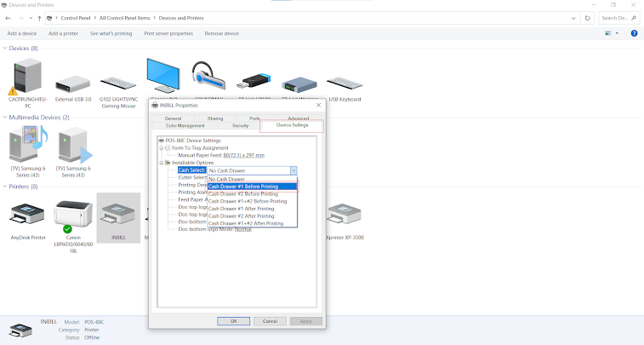The image size is (644, 345).
Task: Select the second [TV] Samsung 6 Series icon
Action: pos(74,144)
